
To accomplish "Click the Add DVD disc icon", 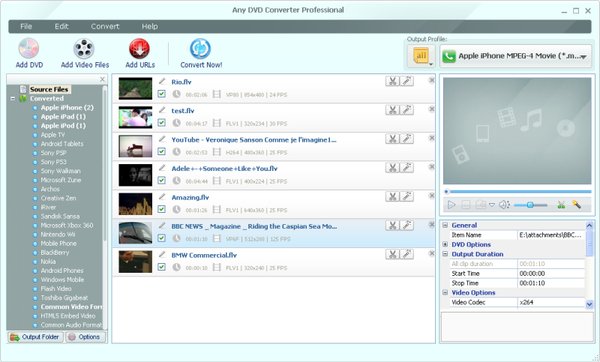I will pos(29,49).
